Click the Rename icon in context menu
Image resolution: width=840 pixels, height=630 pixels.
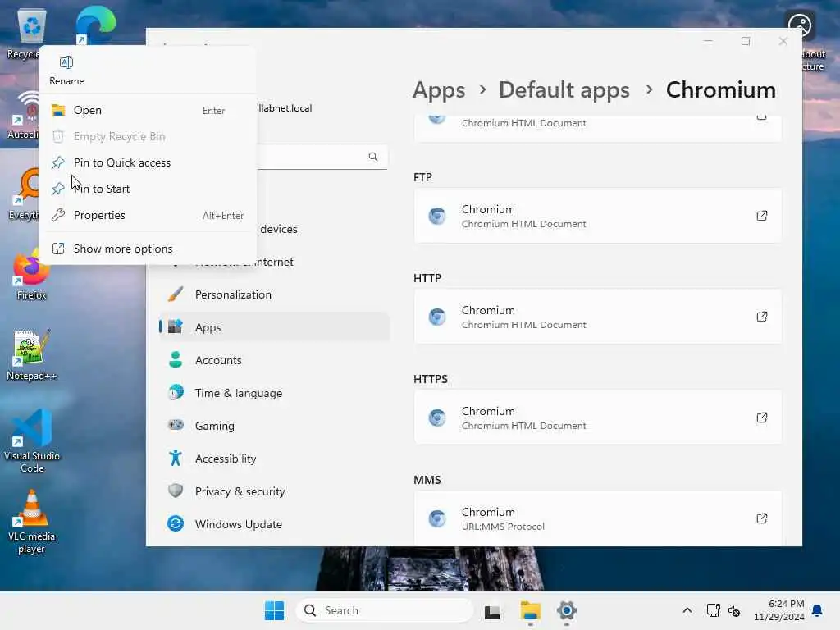(66, 62)
